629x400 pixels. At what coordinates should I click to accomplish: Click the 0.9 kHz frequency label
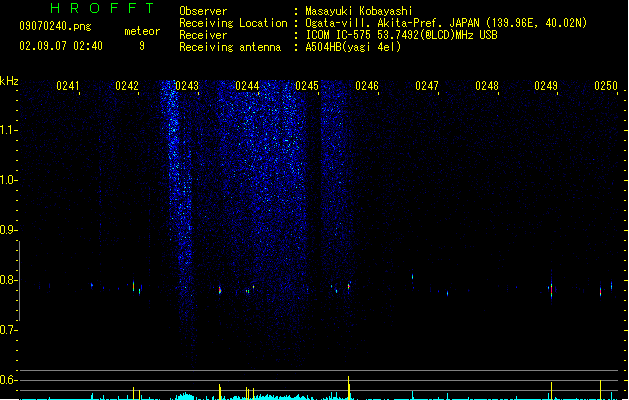point(8,230)
